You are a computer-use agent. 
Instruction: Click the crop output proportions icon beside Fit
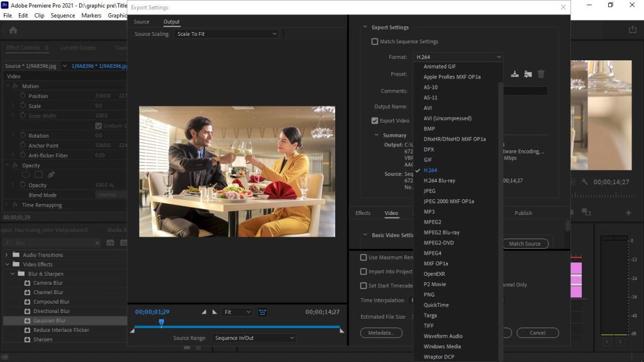click(263, 312)
